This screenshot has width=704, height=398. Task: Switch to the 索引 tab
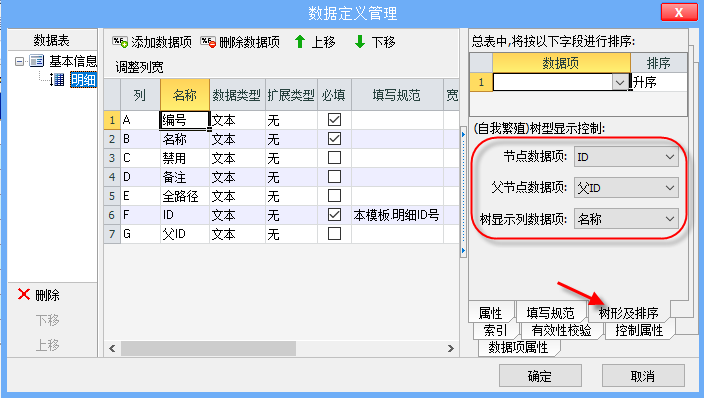tap(495, 330)
